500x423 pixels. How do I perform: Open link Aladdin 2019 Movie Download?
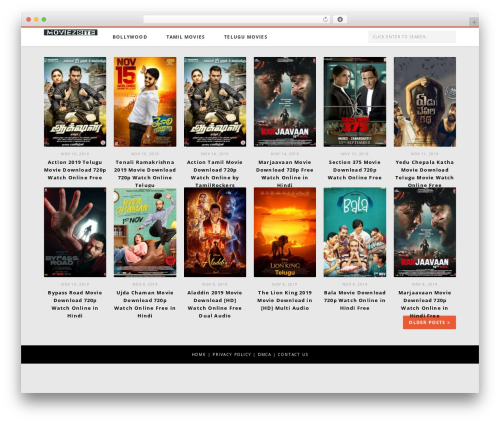[x=215, y=304]
